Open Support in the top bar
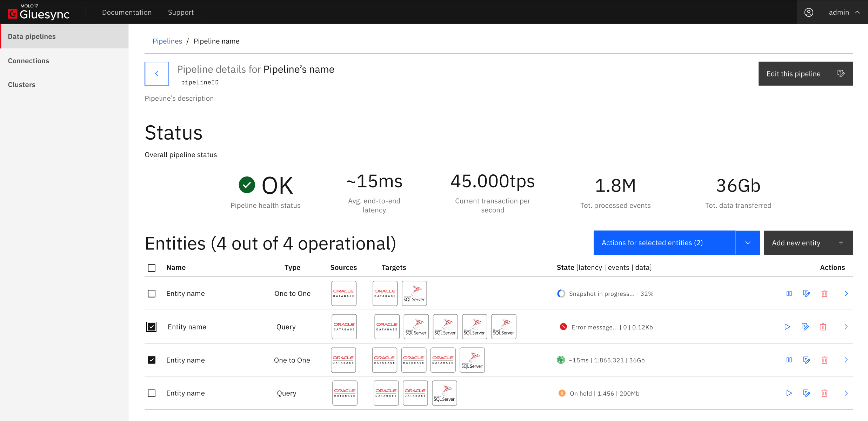Viewport: 868px width, 421px height. (181, 12)
